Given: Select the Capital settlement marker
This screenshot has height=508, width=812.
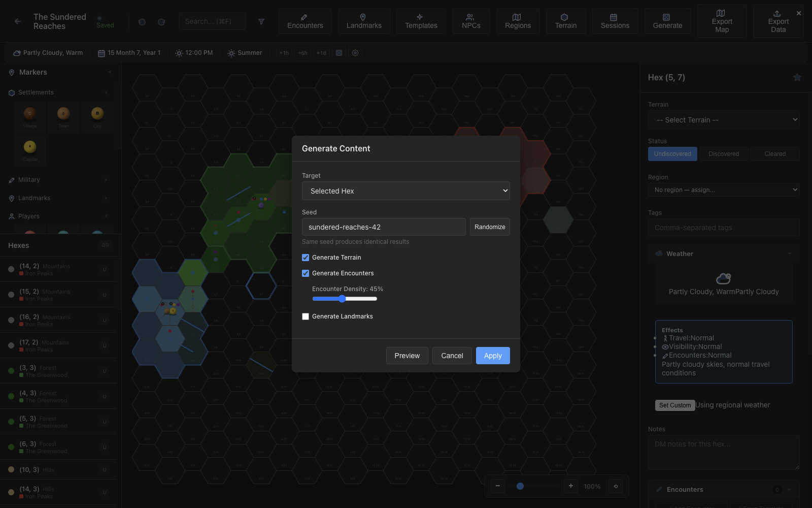Looking at the screenshot, I should 30,150.
